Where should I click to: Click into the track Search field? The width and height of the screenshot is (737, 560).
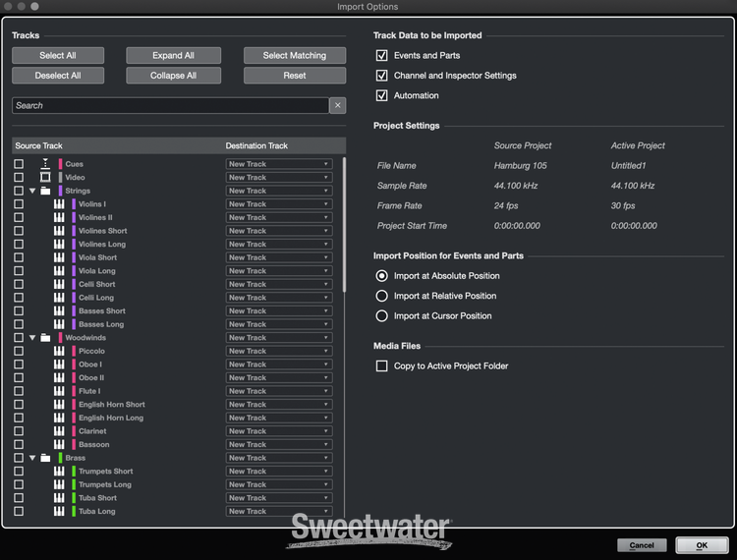[169, 105]
